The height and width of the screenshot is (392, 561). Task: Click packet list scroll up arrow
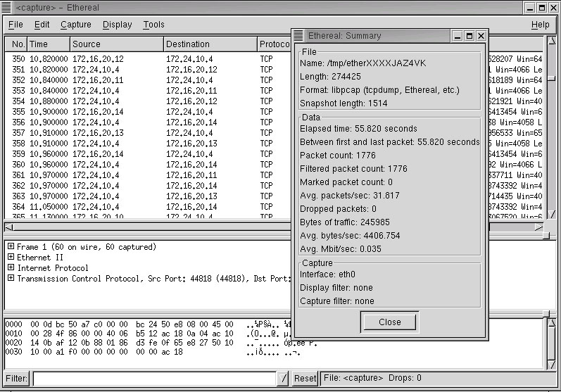point(552,40)
